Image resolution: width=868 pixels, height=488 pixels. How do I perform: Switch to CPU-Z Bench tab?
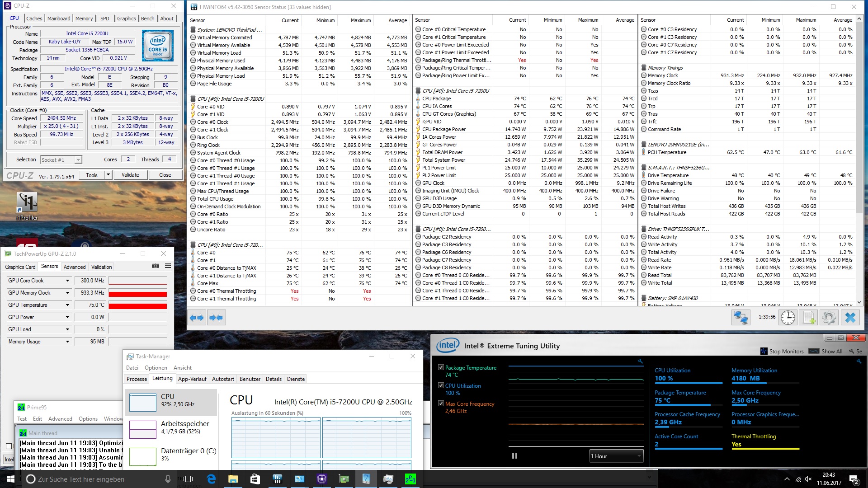[x=147, y=19]
